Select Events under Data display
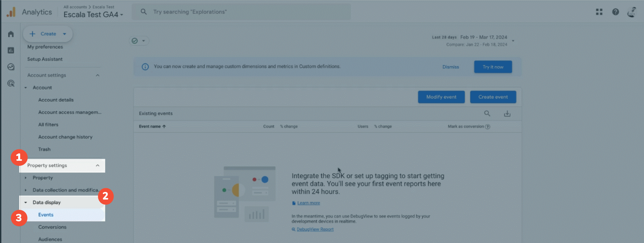The image size is (644, 243). tap(46, 215)
